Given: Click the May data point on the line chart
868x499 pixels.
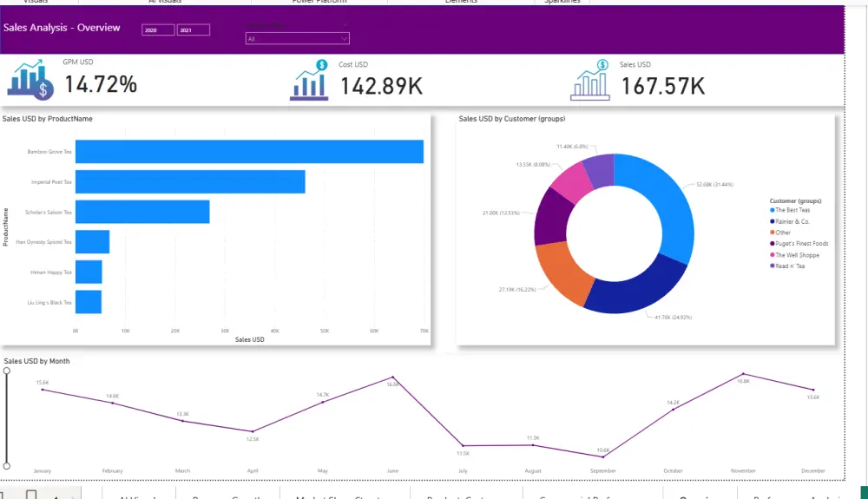Looking at the screenshot, I should [x=323, y=402].
